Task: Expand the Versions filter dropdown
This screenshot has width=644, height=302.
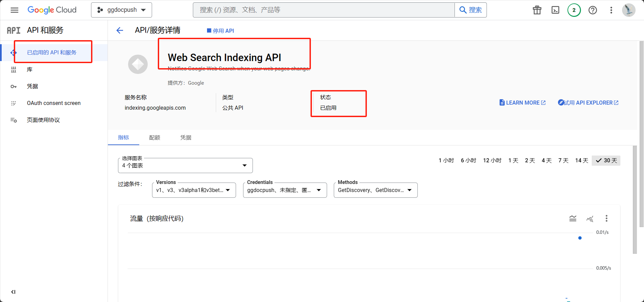Action: pos(194,190)
